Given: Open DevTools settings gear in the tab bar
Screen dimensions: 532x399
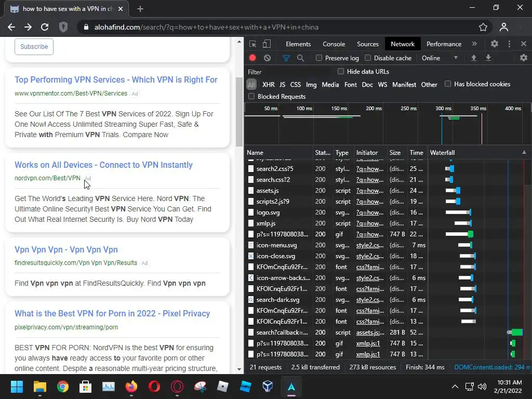Looking at the screenshot, I should 495,44.
